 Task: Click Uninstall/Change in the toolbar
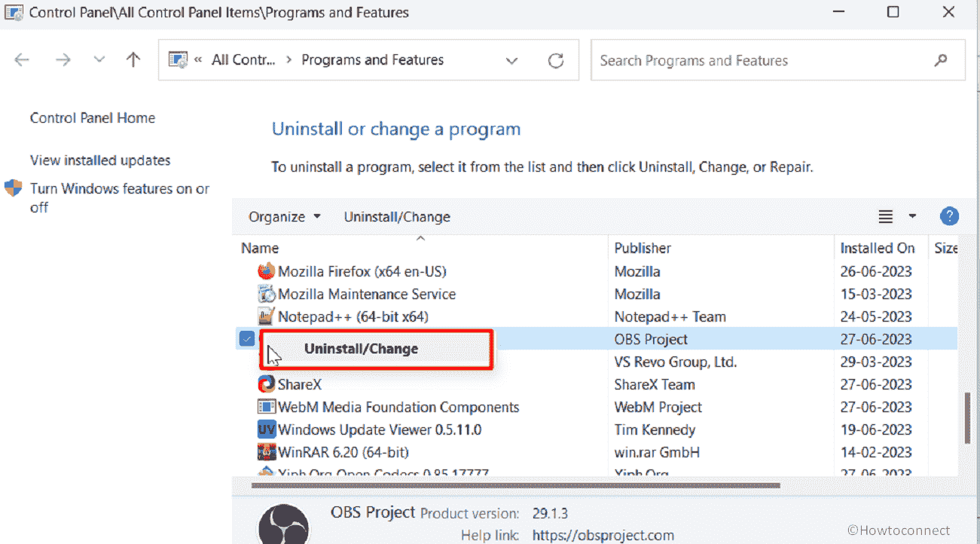coord(397,217)
